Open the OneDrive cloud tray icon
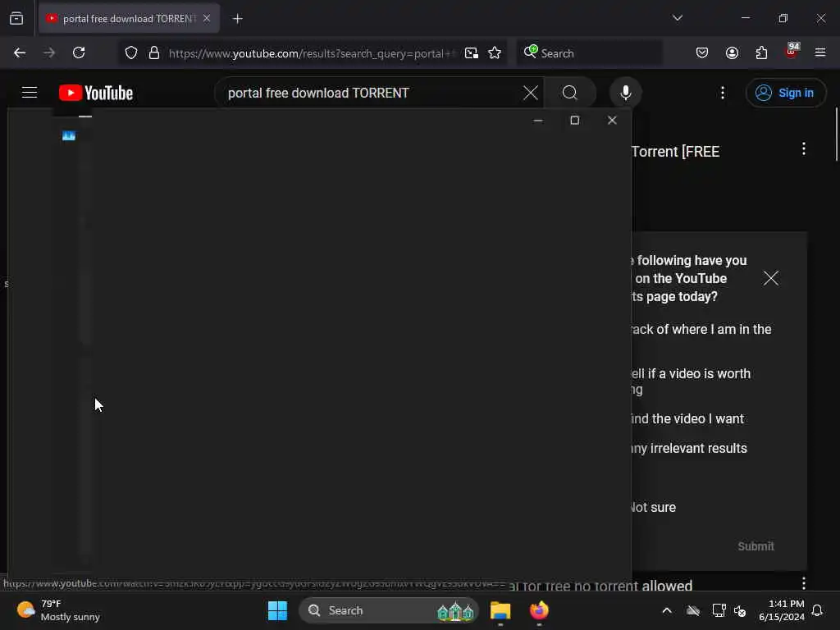 [x=693, y=610]
